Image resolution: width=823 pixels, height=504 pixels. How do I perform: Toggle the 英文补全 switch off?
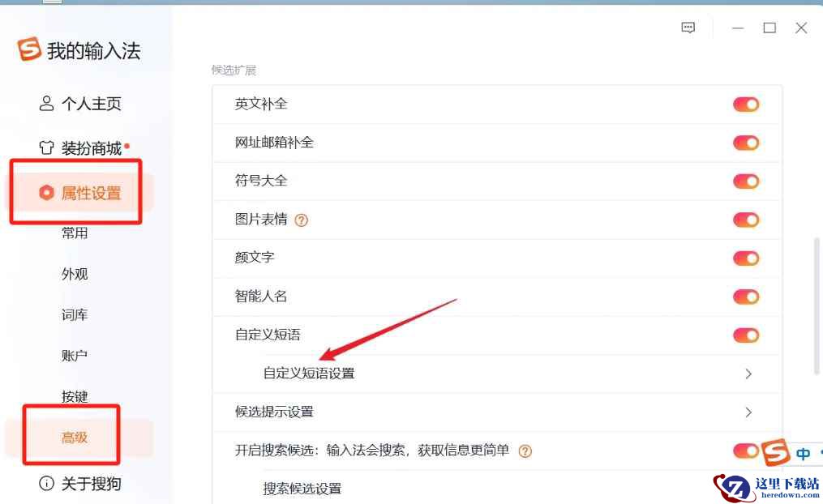coord(746,105)
